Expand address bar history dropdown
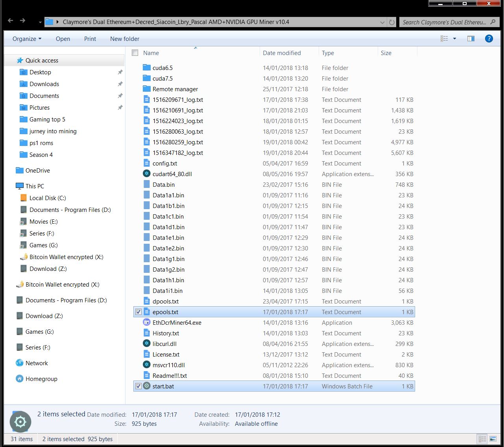 382,22
